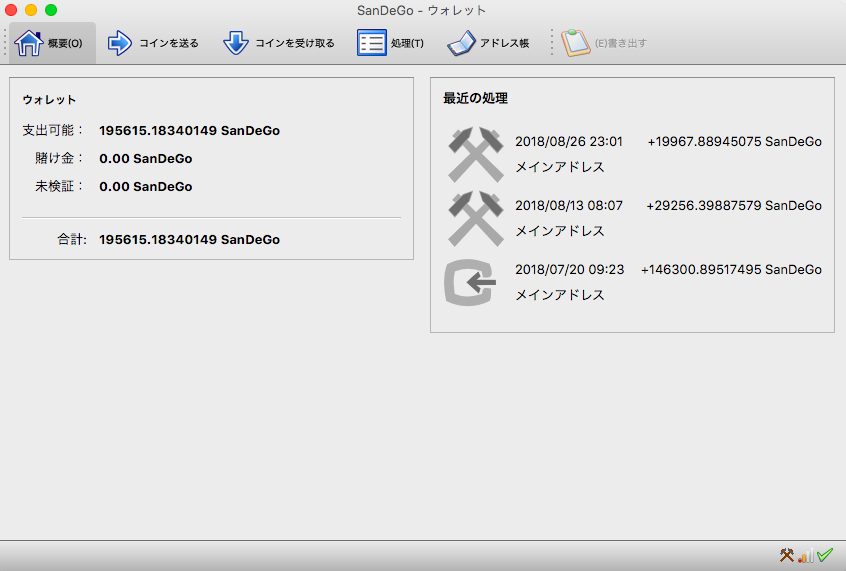Screen dimensions: 846x571
Task: Click received icon of 2018/07/20 09:23 transaction
Action: pyautogui.click(x=470, y=282)
